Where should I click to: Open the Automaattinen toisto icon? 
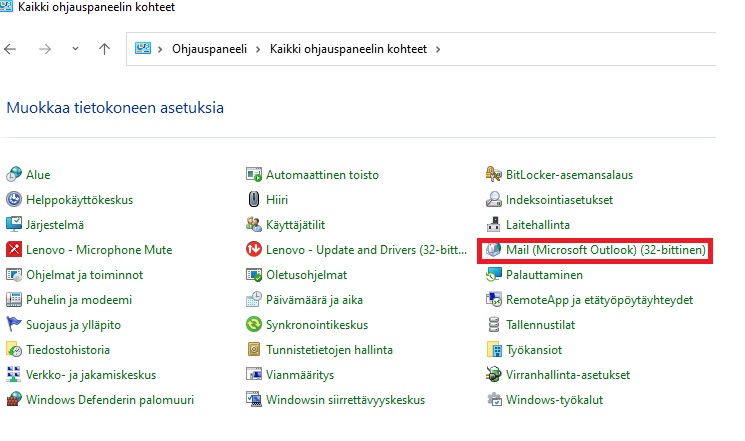(x=254, y=174)
